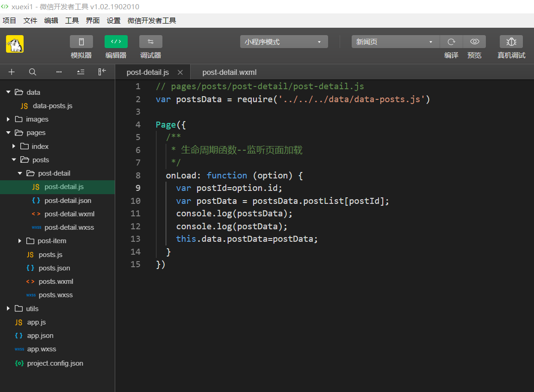Expand the utils folder
534x392 pixels.
(32, 308)
